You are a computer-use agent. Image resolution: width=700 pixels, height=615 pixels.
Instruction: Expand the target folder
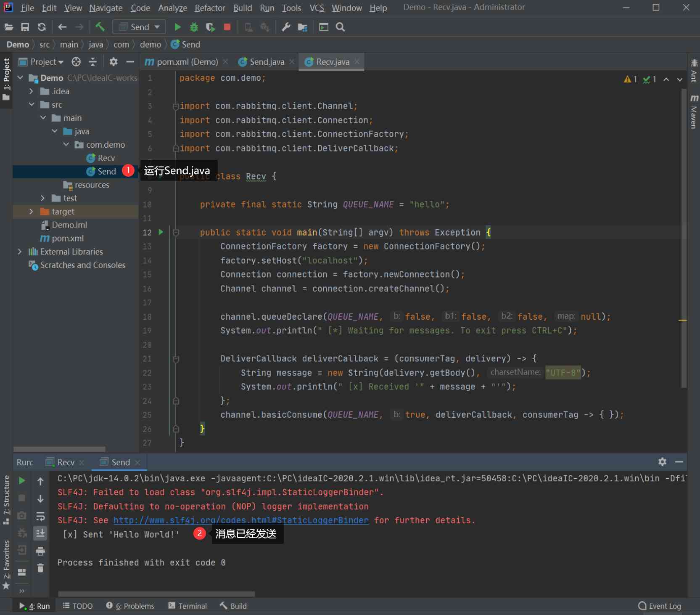31,212
